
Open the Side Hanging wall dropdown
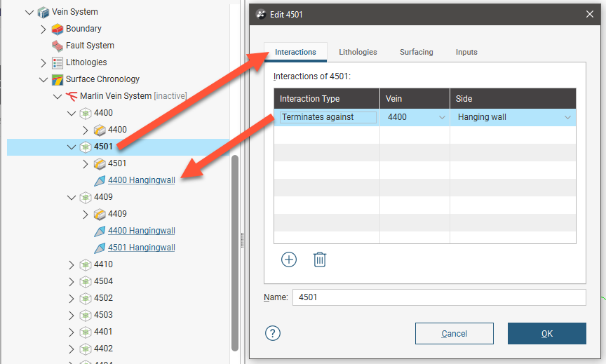[x=567, y=117]
